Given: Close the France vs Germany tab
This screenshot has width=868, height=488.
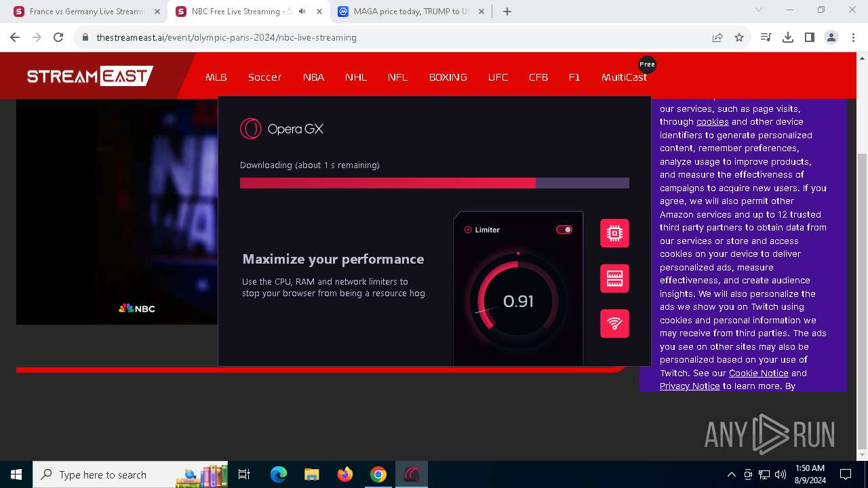Looking at the screenshot, I should click(x=157, y=12).
